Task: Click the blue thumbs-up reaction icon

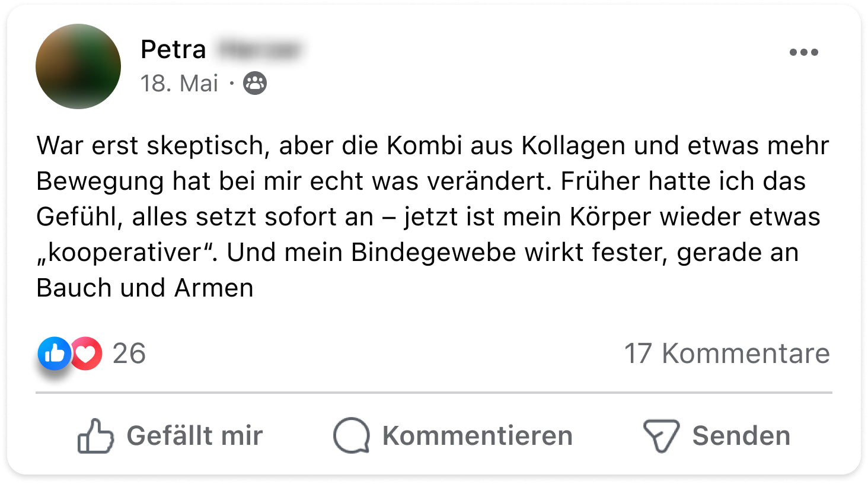Action: click(x=55, y=354)
